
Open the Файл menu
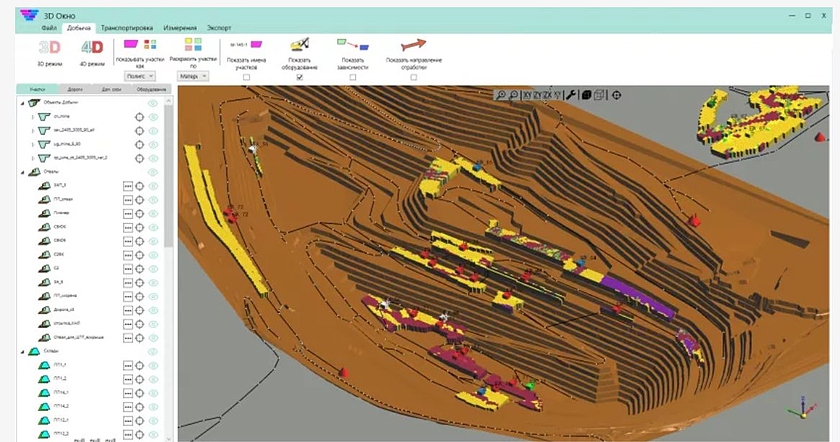click(x=49, y=28)
